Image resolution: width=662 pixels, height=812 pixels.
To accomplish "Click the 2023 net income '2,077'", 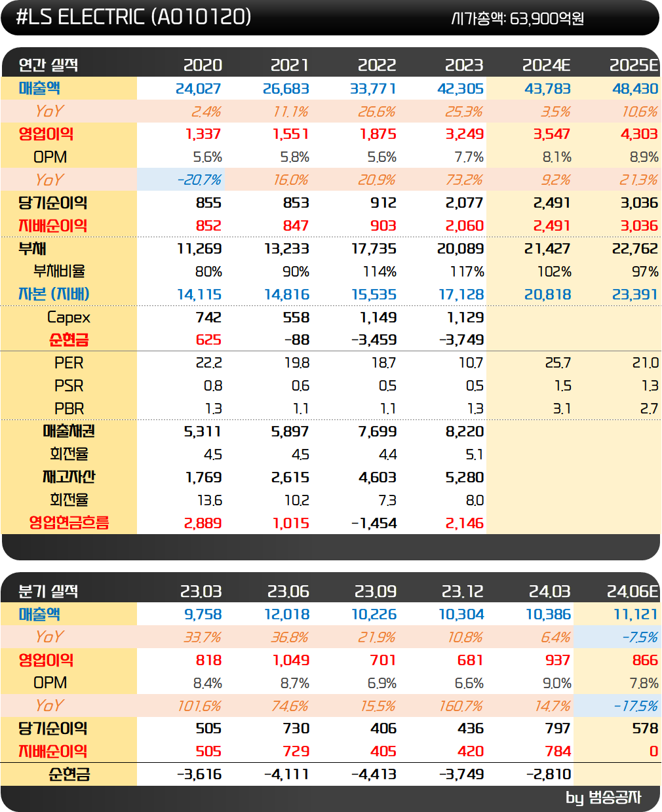I will [465, 203].
